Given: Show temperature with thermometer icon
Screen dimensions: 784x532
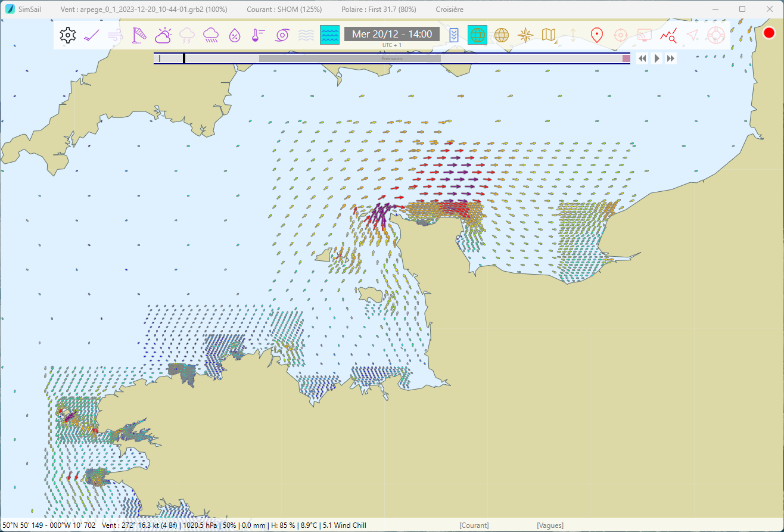Looking at the screenshot, I should click(258, 35).
